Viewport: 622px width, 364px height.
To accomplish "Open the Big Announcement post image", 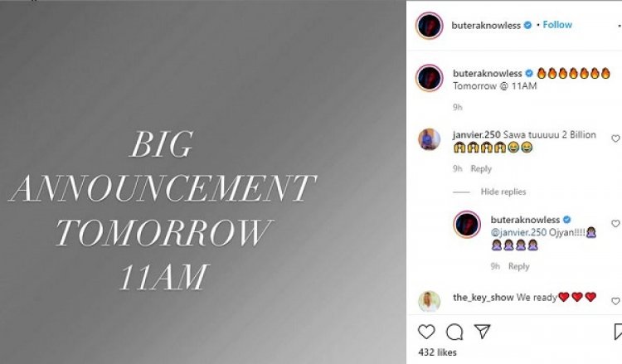I will coord(202,182).
